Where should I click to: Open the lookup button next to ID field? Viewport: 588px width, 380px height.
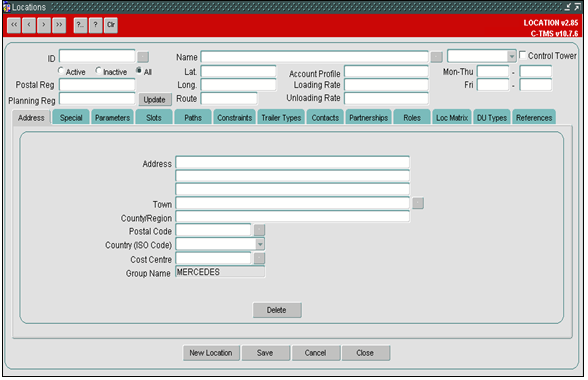pyautogui.click(x=143, y=57)
